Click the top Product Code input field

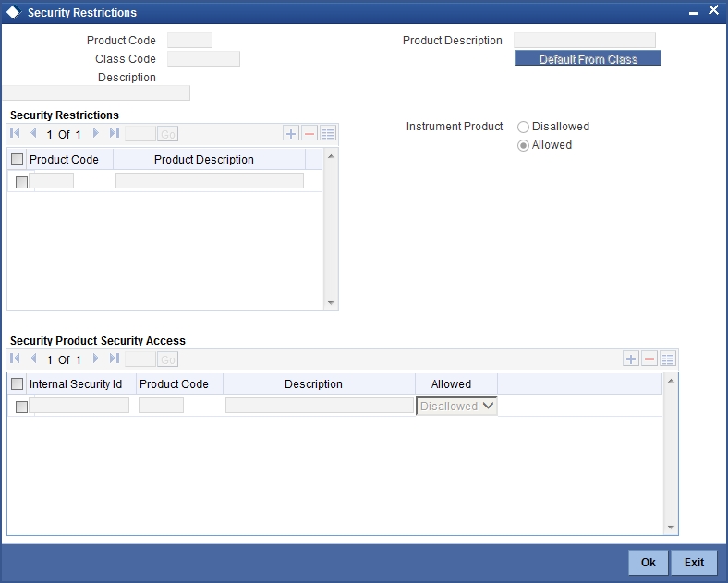tap(190, 41)
